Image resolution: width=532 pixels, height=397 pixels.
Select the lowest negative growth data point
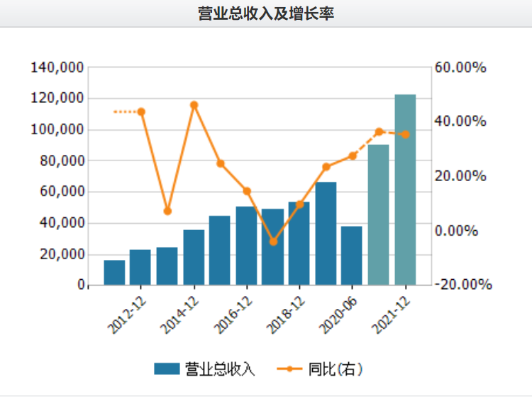point(274,241)
